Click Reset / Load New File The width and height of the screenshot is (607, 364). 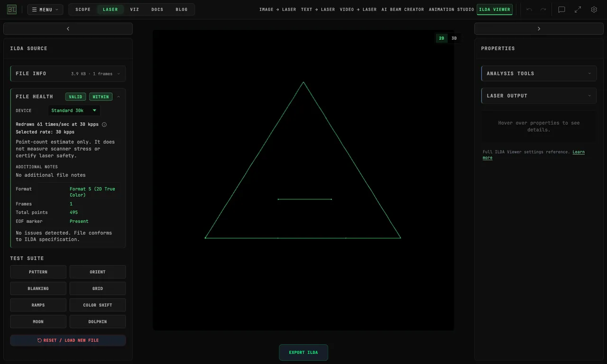(x=68, y=340)
